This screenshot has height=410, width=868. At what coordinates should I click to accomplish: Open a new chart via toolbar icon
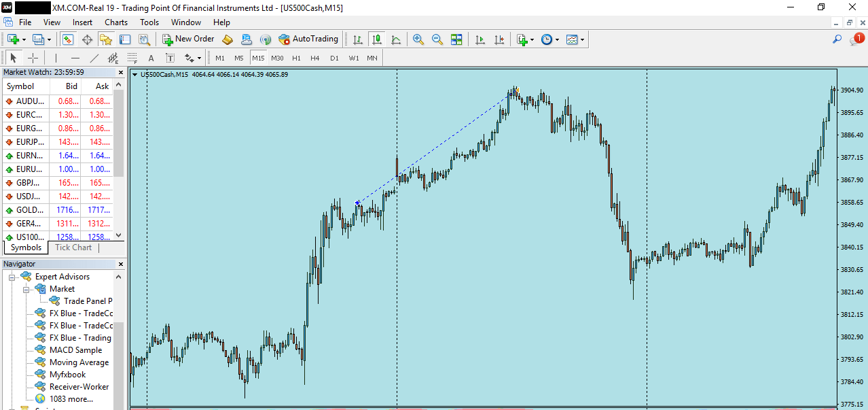coord(12,39)
